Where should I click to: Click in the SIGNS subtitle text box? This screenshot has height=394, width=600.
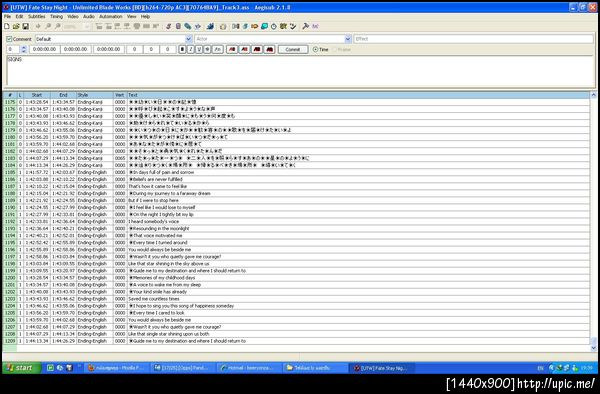(301, 71)
